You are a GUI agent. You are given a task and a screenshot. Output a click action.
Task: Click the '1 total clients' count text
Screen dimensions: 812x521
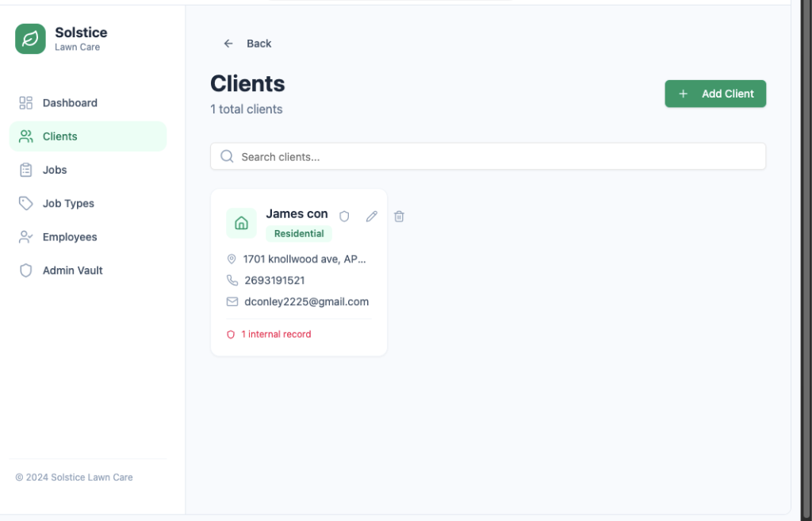pyautogui.click(x=247, y=109)
